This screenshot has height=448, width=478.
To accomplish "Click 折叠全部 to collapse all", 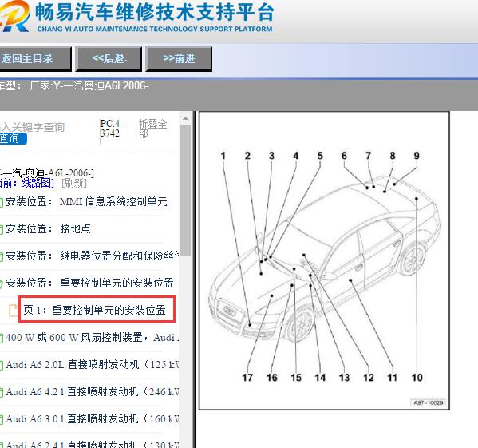I will pyautogui.click(x=152, y=129).
